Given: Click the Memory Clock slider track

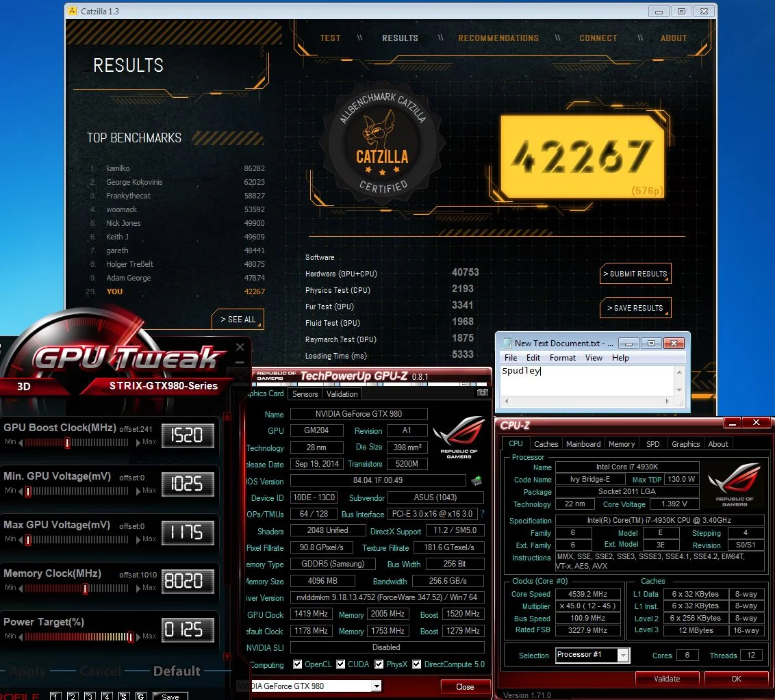Looking at the screenshot, I should click(77, 588).
